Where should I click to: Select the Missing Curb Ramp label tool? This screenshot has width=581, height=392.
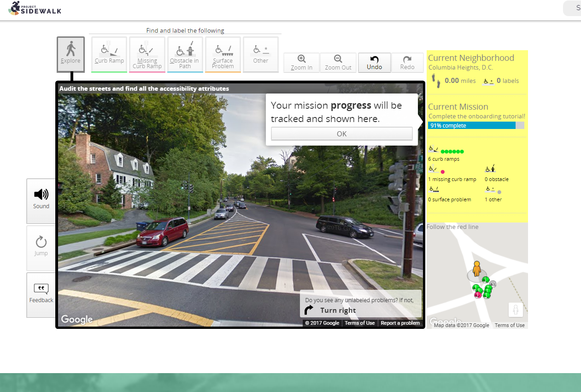[x=147, y=54]
